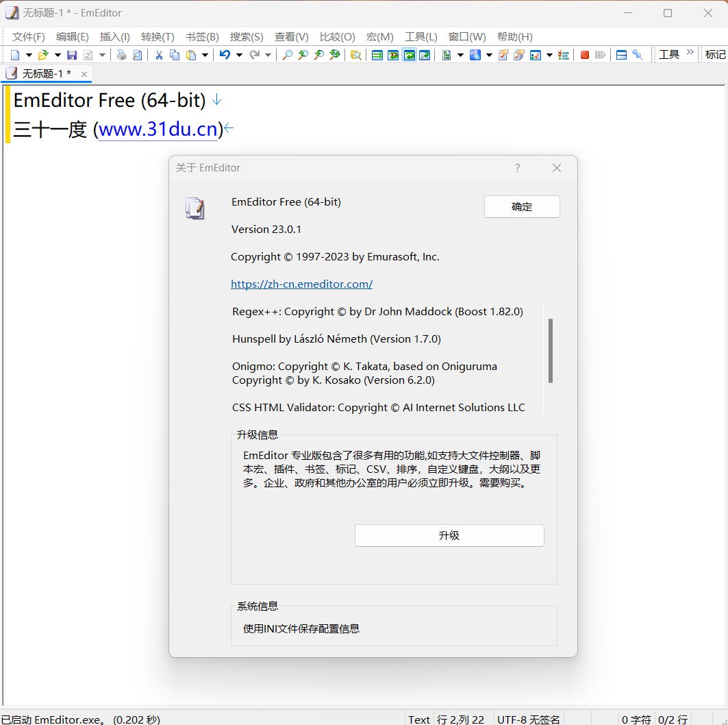728x725 pixels.
Task: Expand the checkmark window icon dropdown arrow
Action: (549, 56)
